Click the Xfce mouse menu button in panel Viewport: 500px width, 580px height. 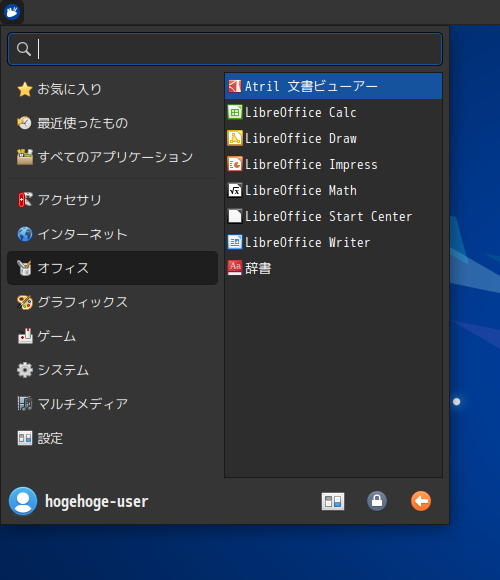tap(12, 12)
